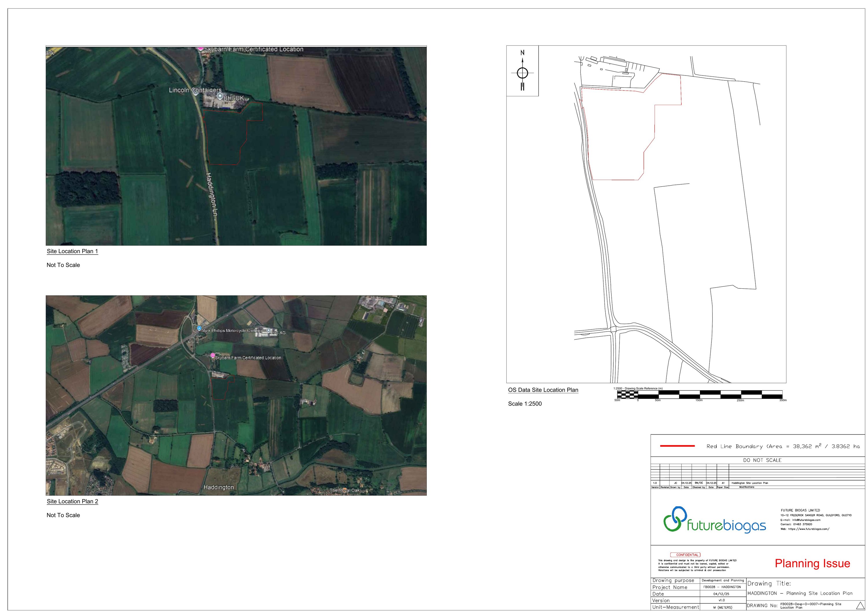
Task: Open the futurebiogas.com web address
Action: point(808,529)
